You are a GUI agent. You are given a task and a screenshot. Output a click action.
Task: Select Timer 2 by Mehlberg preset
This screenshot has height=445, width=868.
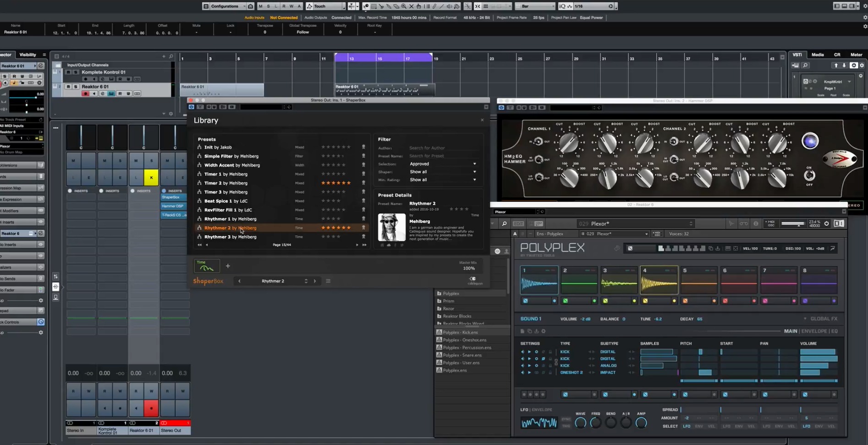(225, 183)
